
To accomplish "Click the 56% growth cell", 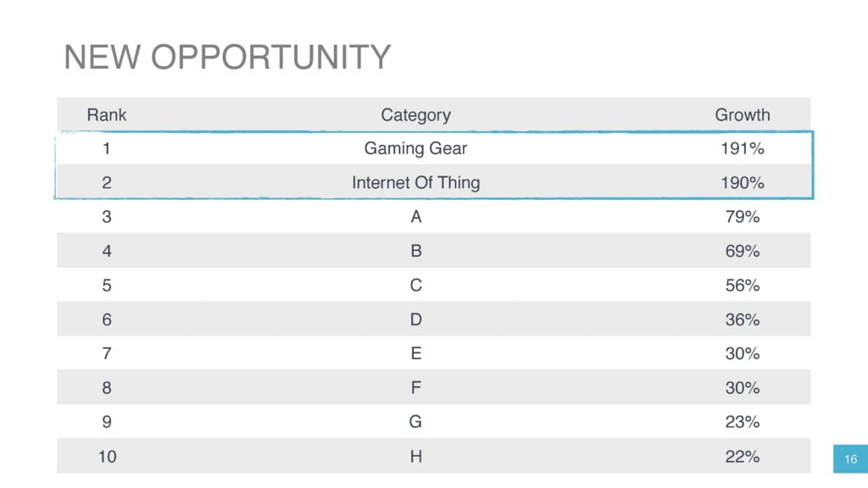I will click(743, 286).
